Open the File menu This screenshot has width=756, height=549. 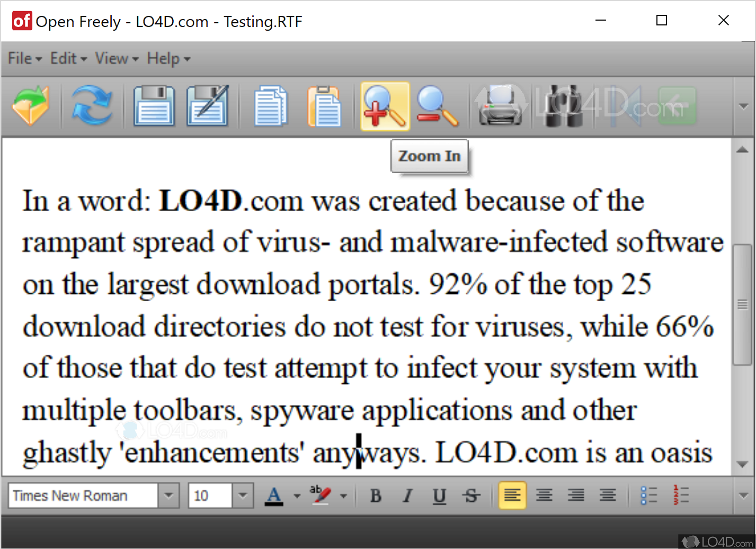(25, 58)
